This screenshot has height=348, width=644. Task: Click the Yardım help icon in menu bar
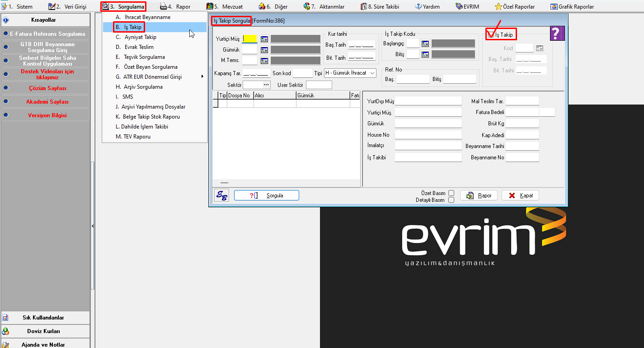(x=418, y=7)
